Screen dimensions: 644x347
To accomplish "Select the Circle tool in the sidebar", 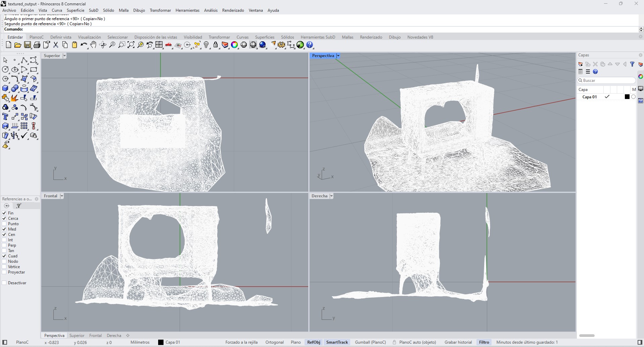I will (5, 69).
